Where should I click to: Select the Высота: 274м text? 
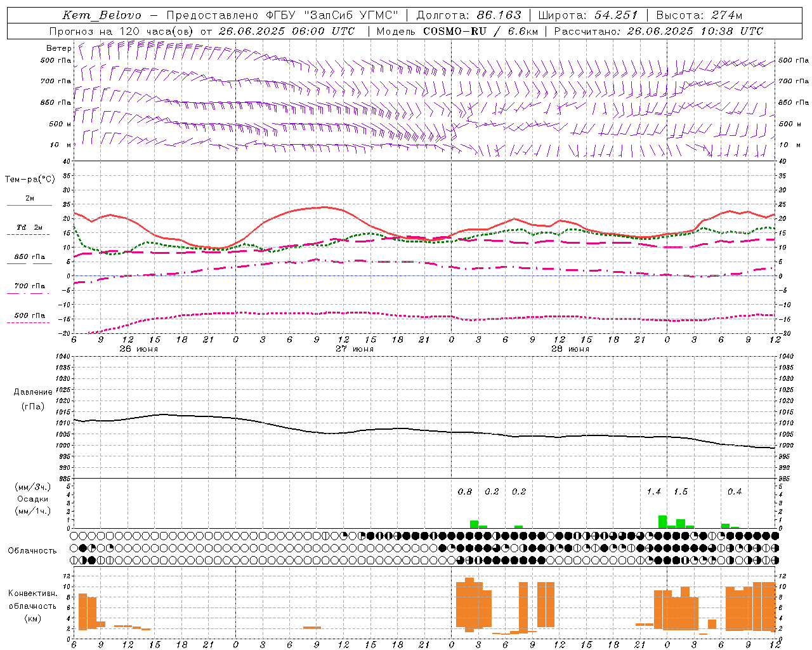pyautogui.click(x=699, y=15)
